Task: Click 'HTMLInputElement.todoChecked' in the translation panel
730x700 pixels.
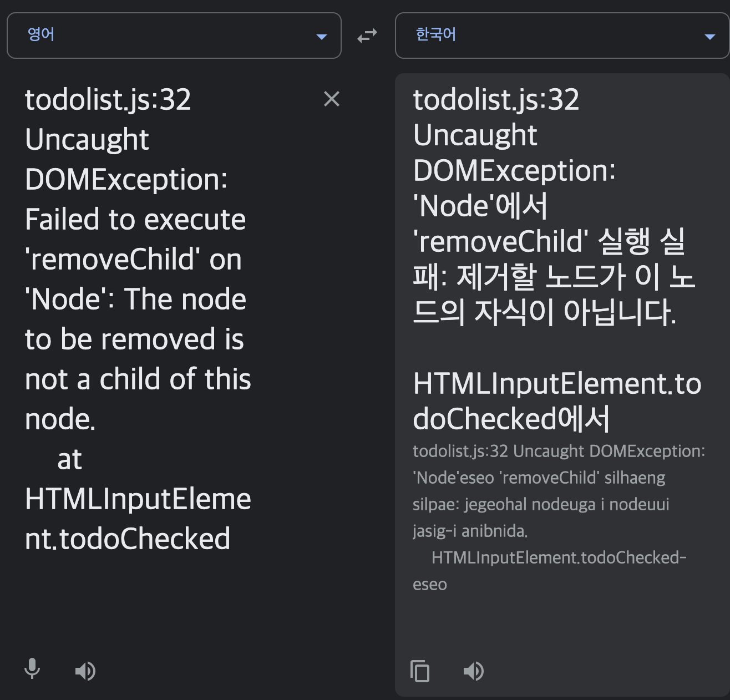Action: [x=555, y=399]
